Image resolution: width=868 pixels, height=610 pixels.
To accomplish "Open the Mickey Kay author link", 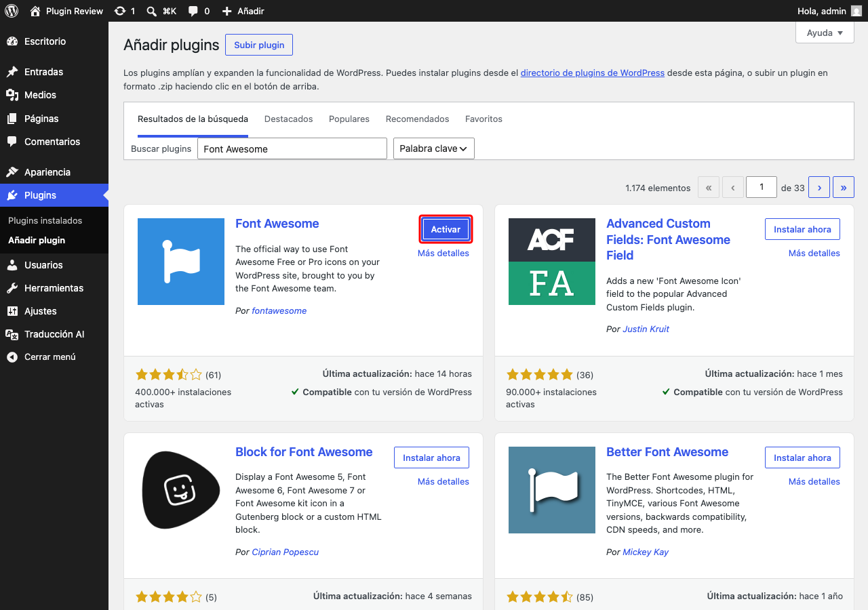I will pyautogui.click(x=646, y=552).
